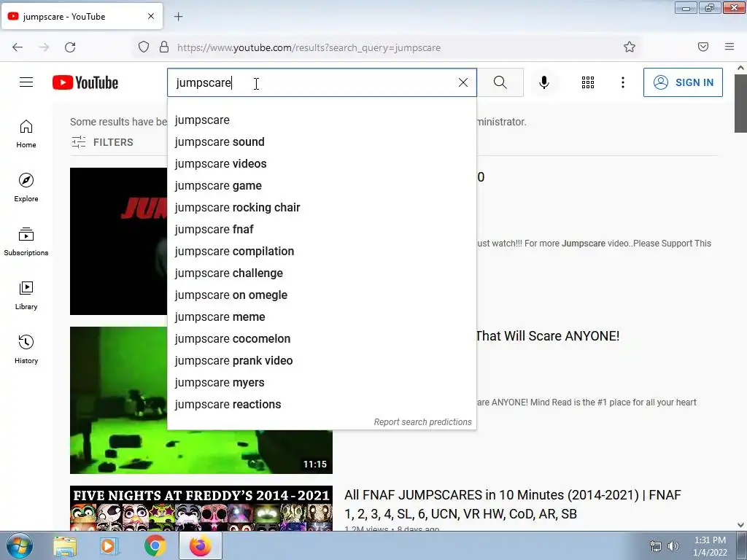Open the FILTERS options
This screenshot has height=560, width=747.
coord(102,142)
